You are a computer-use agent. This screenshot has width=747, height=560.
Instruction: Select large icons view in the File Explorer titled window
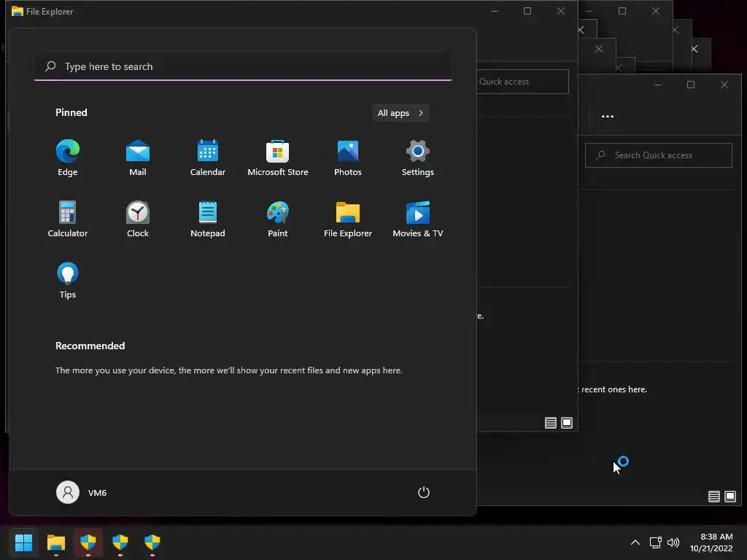(567, 423)
